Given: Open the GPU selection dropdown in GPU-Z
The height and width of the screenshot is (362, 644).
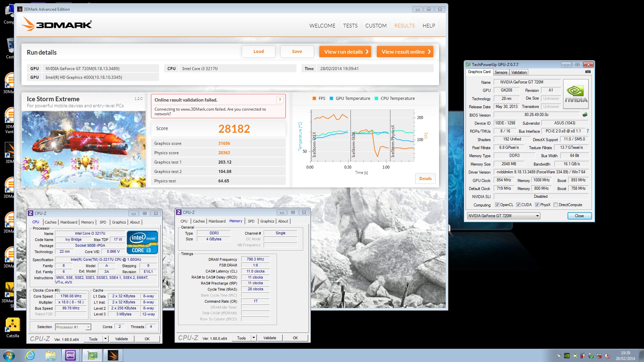Looking at the screenshot, I should click(503, 216).
